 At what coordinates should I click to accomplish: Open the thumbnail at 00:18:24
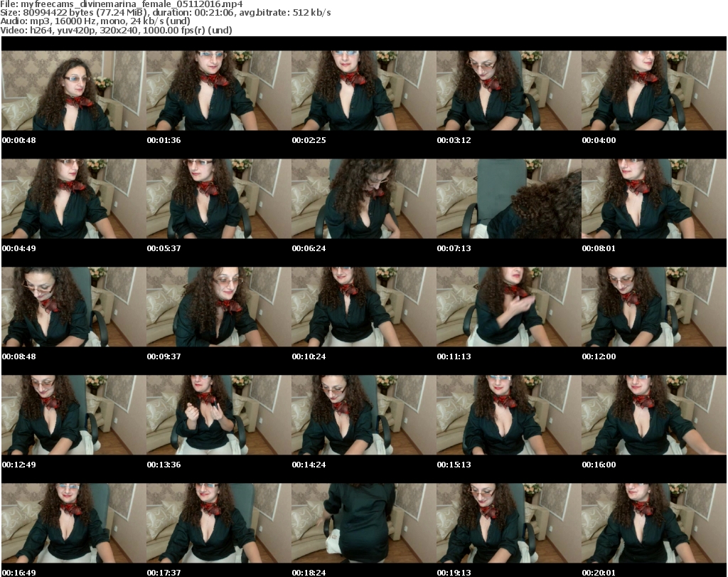(363, 523)
